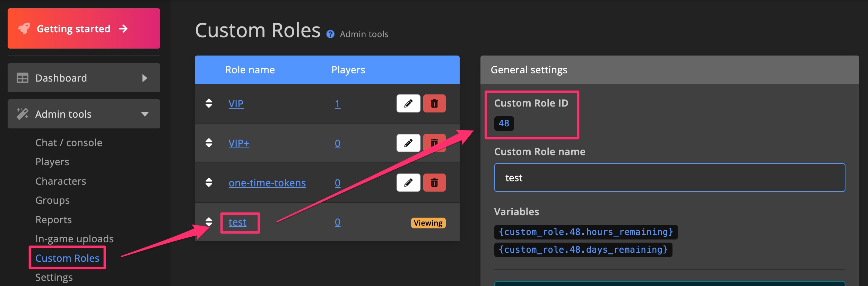This screenshot has width=868, height=286.
Task: Click the Variables label
Action: [517, 212]
